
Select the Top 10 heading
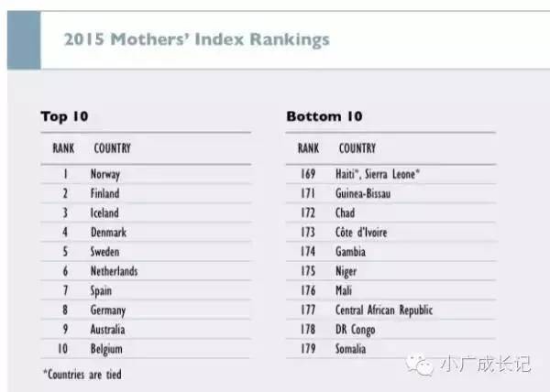coord(64,116)
